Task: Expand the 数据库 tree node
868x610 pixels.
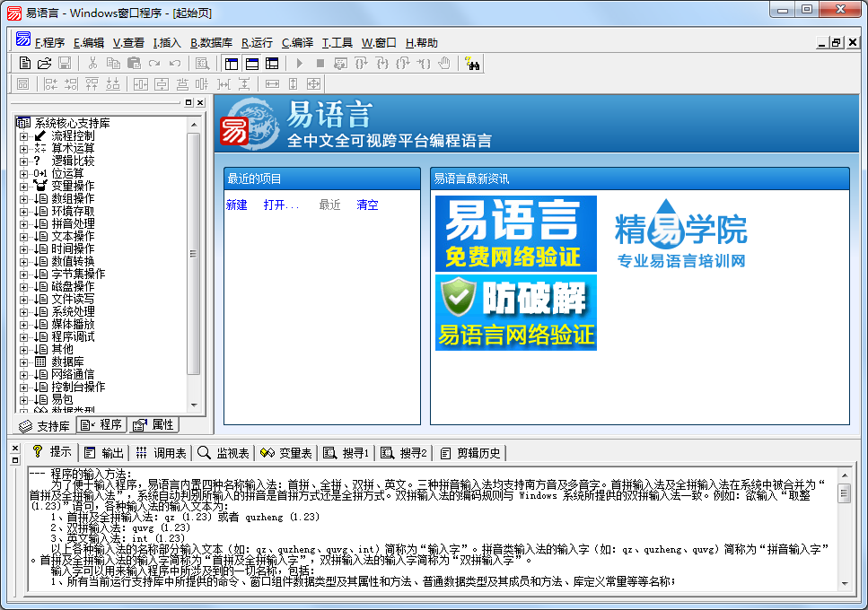Action: coord(23,362)
